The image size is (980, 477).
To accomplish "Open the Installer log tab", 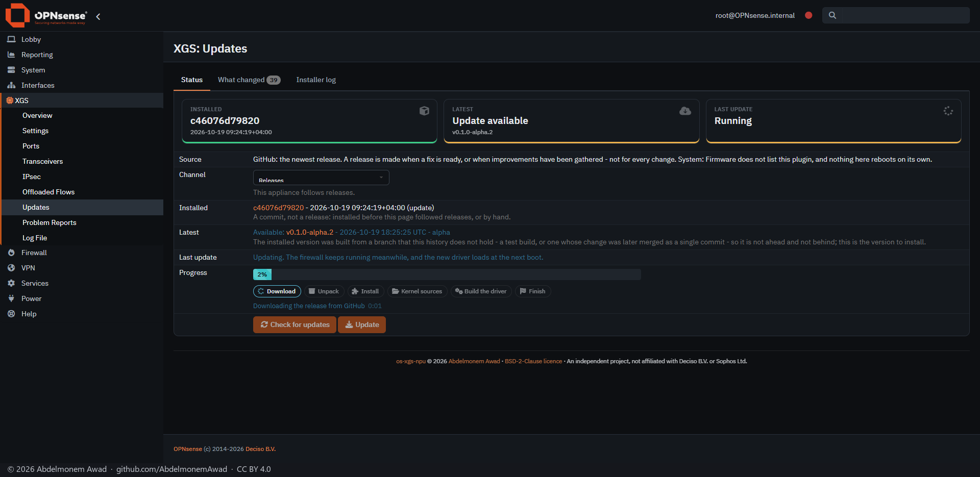I will (316, 80).
